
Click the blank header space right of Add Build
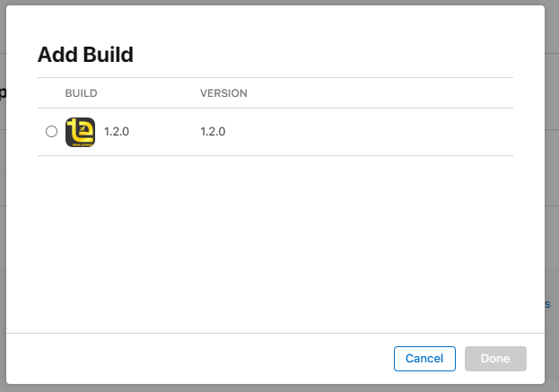(341, 55)
